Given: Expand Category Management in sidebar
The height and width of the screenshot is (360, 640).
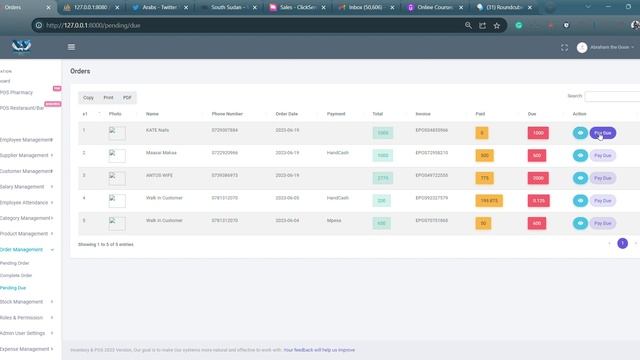Looking at the screenshot, I should [27, 218].
